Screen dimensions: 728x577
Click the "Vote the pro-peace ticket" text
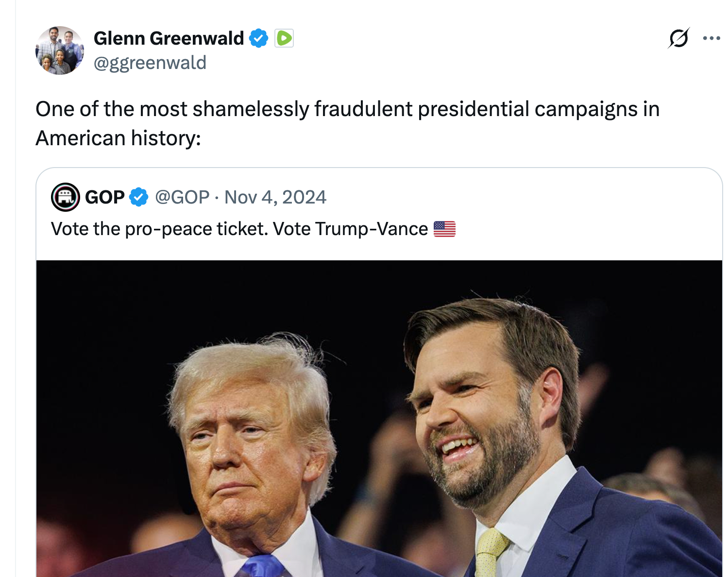tap(159, 229)
